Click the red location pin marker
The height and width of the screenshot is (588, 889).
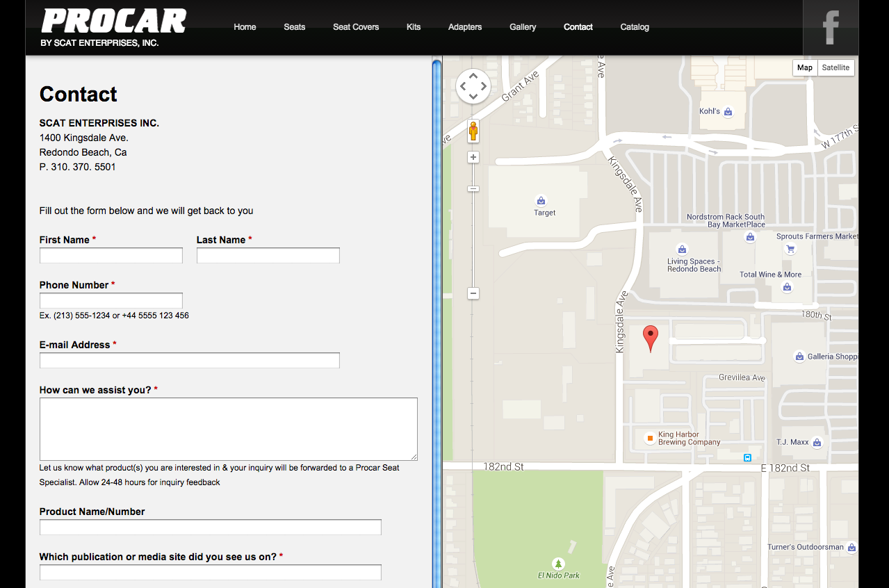click(651, 338)
